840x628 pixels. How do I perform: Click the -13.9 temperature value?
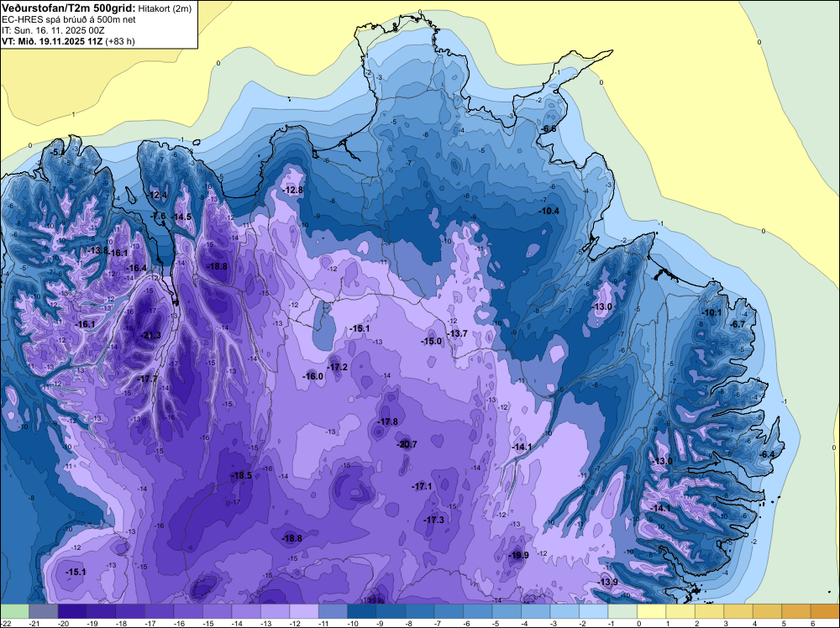tap(607, 583)
